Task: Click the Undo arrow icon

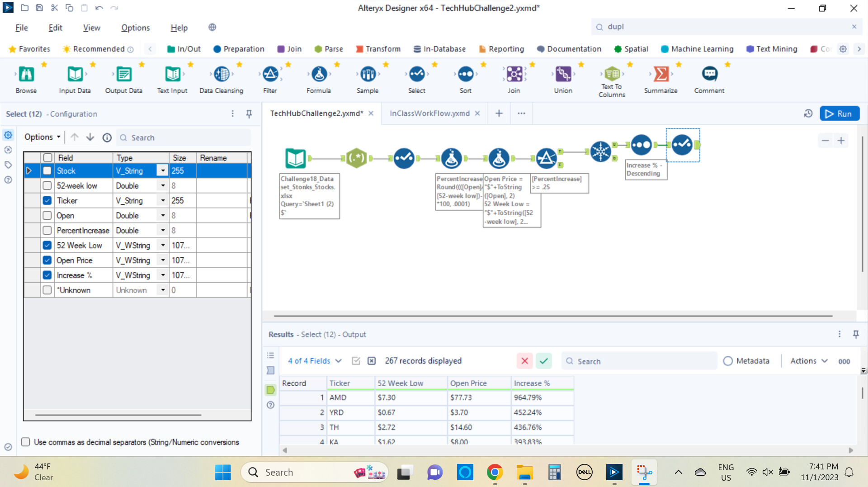Action: point(99,8)
